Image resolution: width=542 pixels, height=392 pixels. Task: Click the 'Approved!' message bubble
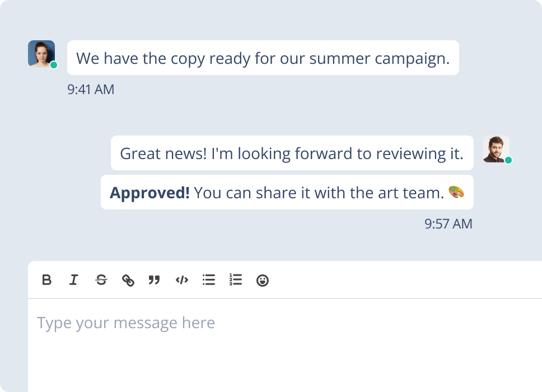[x=287, y=192]
